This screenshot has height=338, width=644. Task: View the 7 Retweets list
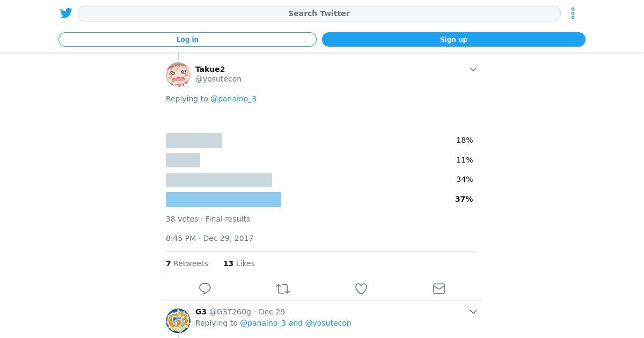pyautogui.click(x=187, y=263)
